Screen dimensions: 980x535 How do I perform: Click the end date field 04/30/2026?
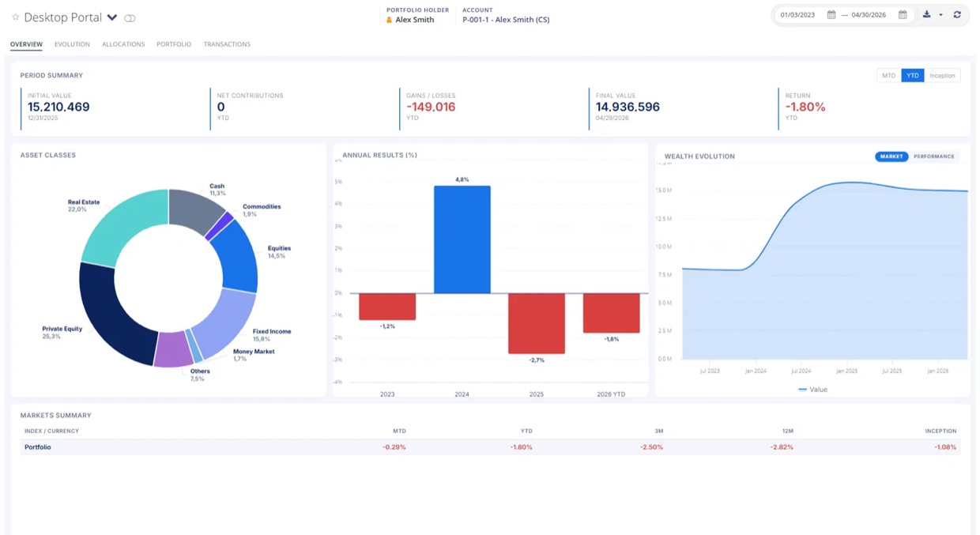(869, 15)
